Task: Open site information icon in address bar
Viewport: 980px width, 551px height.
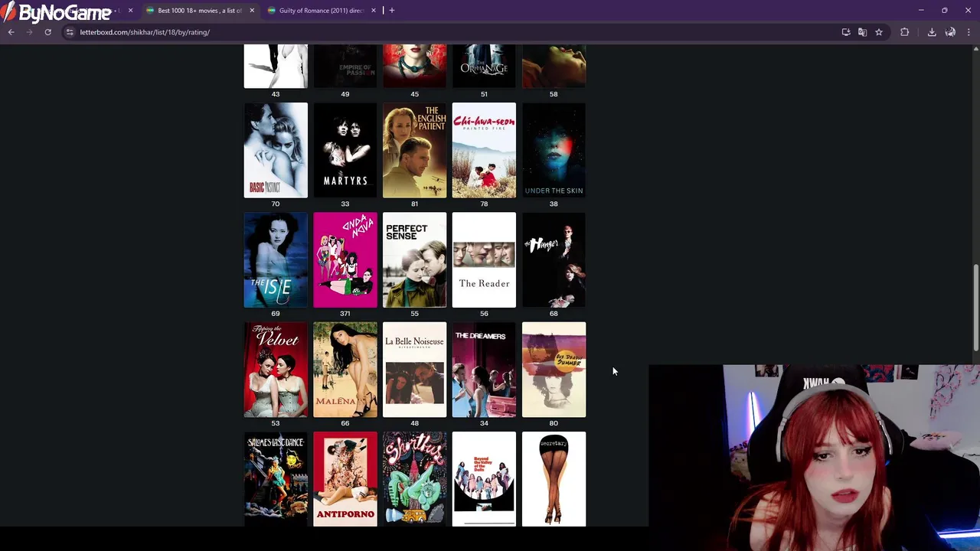Action: 70,32
